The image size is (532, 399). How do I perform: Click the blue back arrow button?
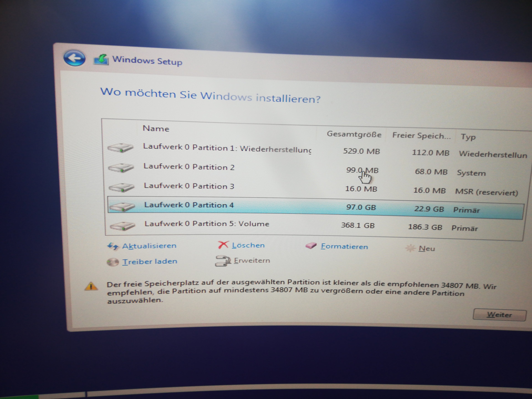click(74, 58)
